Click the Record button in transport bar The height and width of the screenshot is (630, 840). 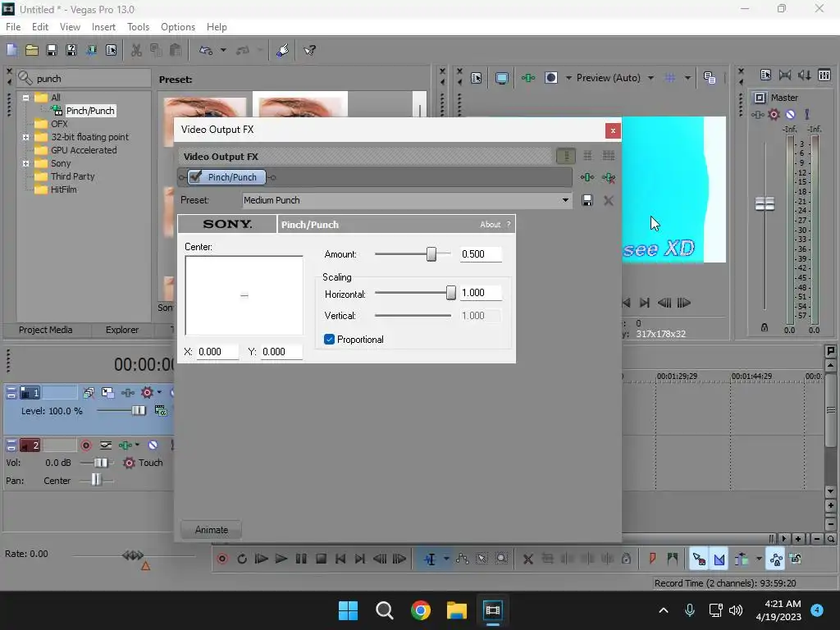[x=222, y=559]
